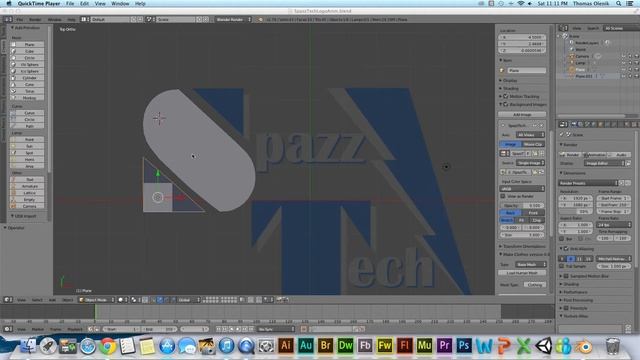This screenshot has height=360, width=640.
Task: Select Lamp in the outliner
Action: (x=580, y=63)
